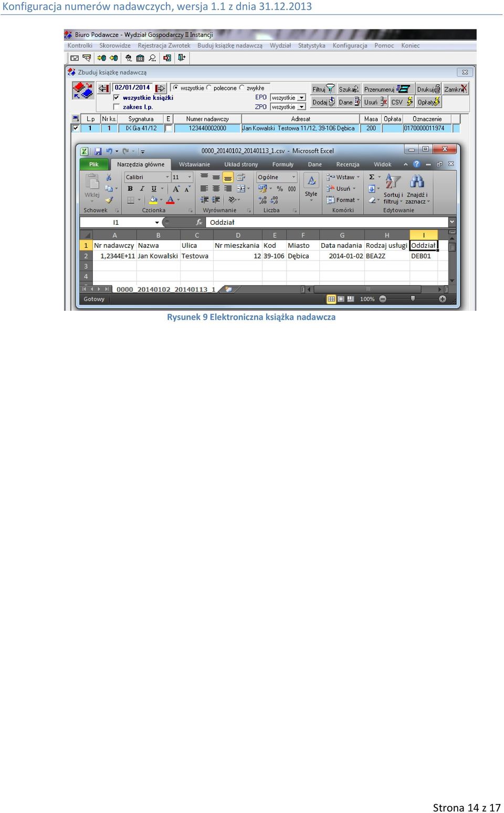Open the Plik tab in Excel
Screen dimensions: 504x813
point(94,164)
